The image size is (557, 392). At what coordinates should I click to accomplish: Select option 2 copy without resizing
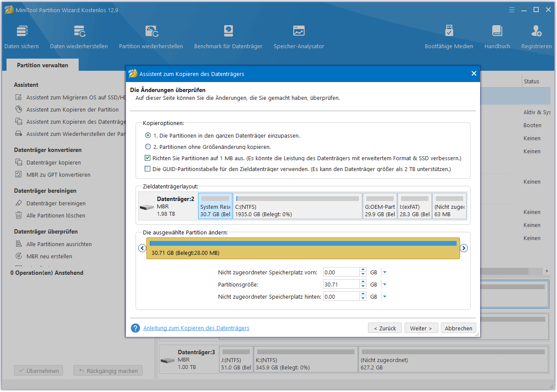pos(148,147)
